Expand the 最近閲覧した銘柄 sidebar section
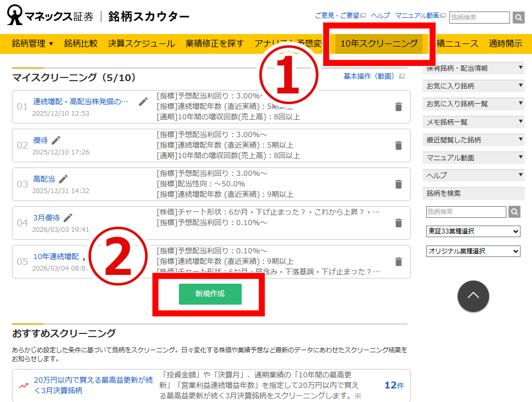 pos(473,140)
